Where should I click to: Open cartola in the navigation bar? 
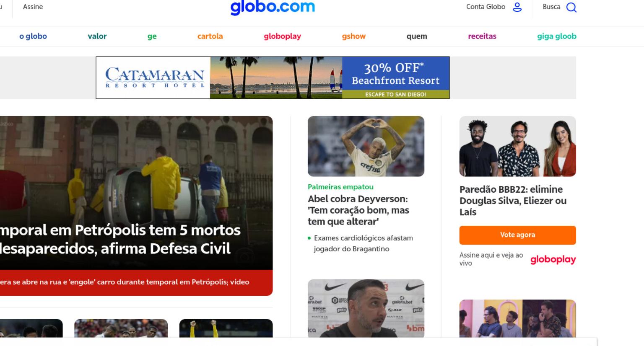click(210, 36)
